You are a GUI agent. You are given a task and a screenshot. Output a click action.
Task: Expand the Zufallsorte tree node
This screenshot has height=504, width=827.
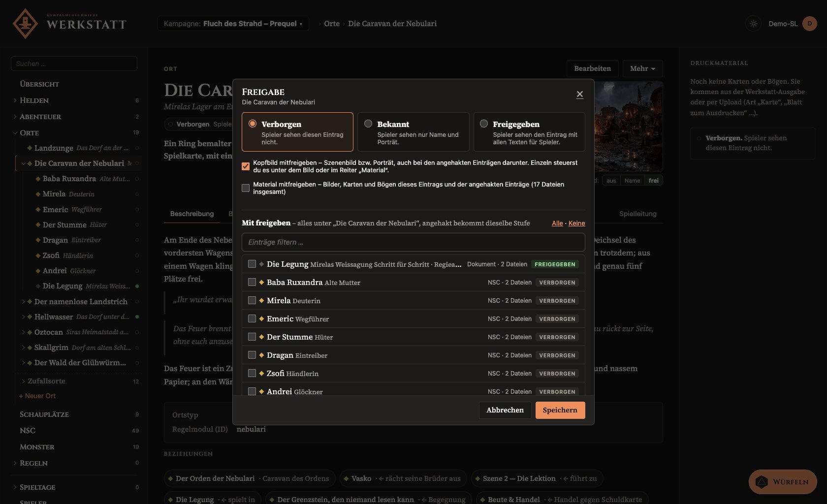(24, 381)
